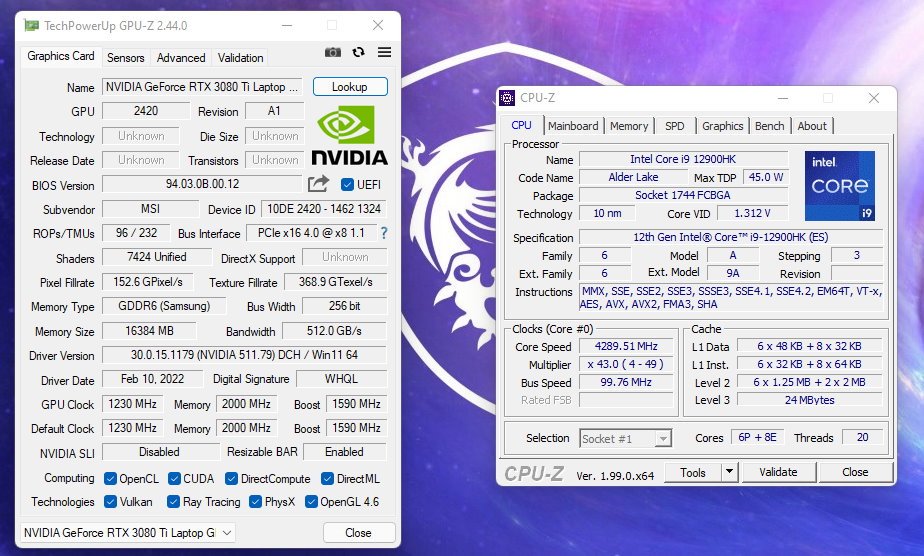Click the Intel Core i9 logo
Image resolution: width=924 pixels, height=556 pixels.
[840, 186]
